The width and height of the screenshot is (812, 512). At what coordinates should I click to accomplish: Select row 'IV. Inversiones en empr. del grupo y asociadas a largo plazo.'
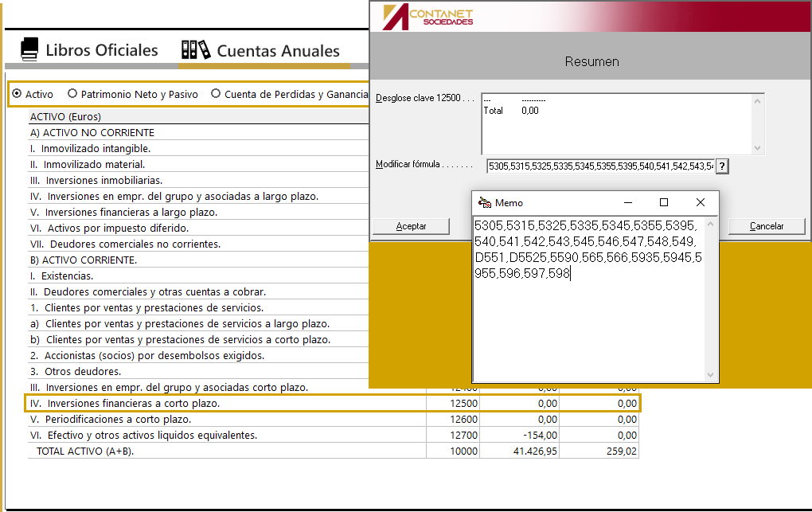pos(198,197)
